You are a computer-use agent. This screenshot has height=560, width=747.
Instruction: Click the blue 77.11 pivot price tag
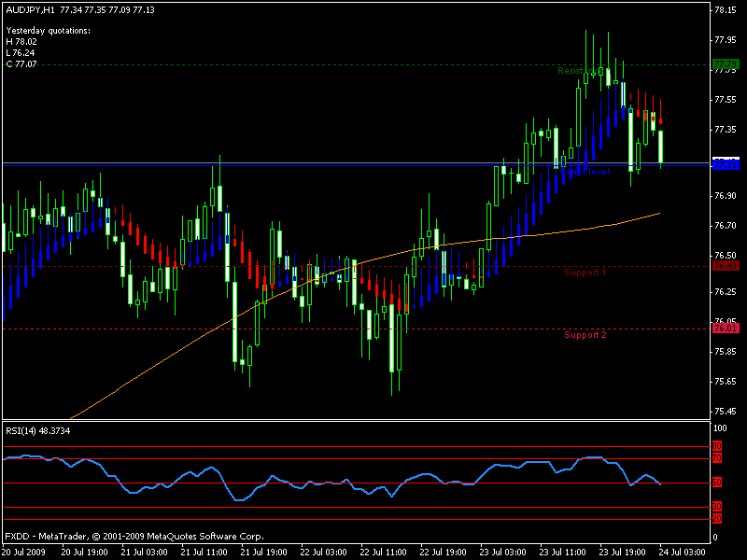[725, 164]
